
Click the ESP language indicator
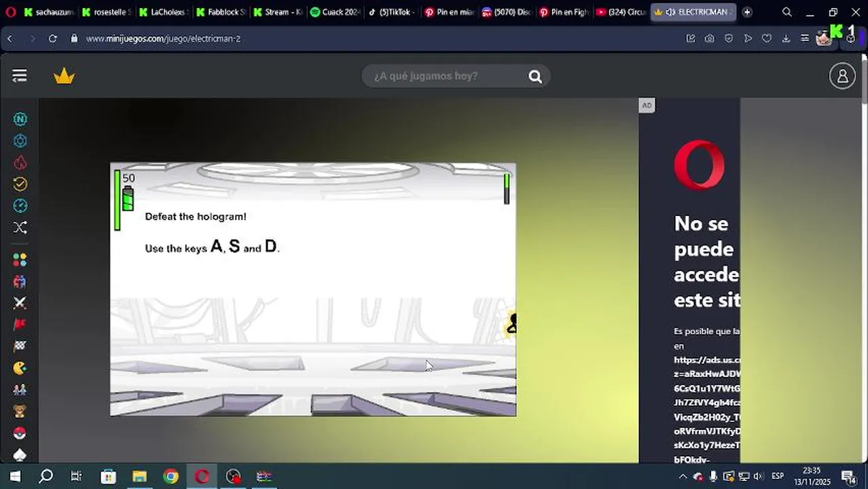[x=778, y=476]
